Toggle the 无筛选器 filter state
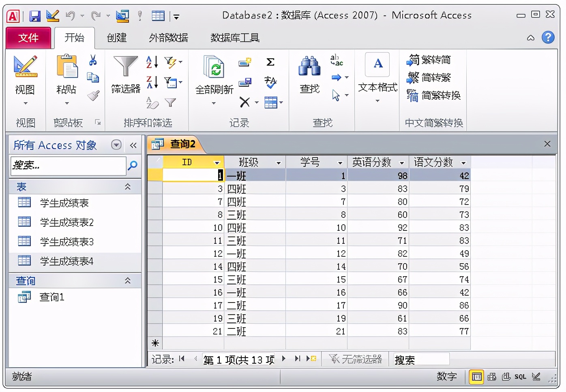The height and width of the screenshot is (392, 566). pyautogui.click(x=355, y=358)
